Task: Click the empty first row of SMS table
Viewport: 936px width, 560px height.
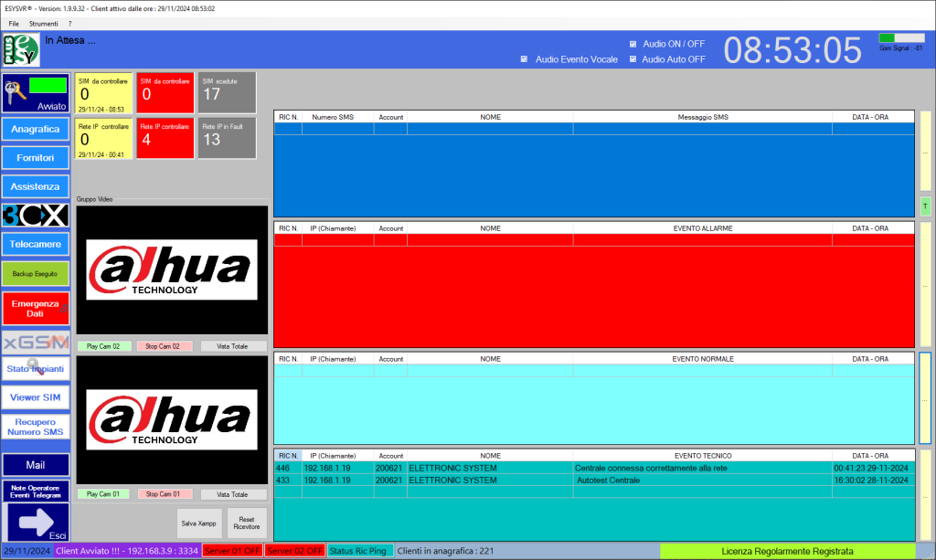Action: [x=594, y=129]
